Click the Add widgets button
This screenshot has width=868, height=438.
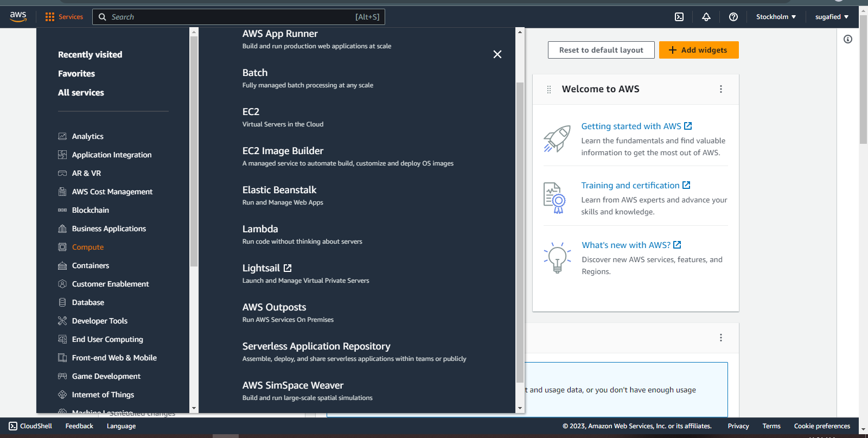pos(699,50)
